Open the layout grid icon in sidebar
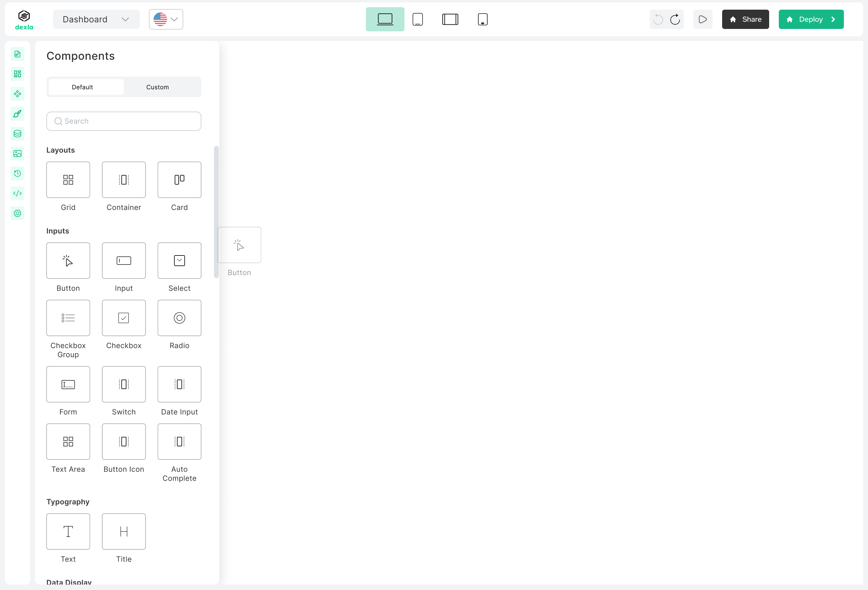 (17, 74)
